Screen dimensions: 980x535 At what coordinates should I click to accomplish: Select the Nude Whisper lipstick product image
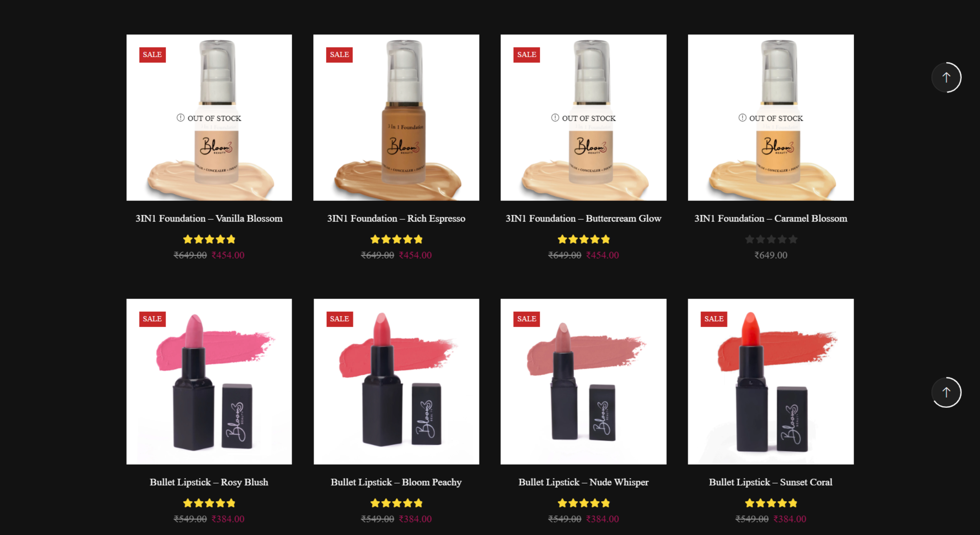pos(584,381)
